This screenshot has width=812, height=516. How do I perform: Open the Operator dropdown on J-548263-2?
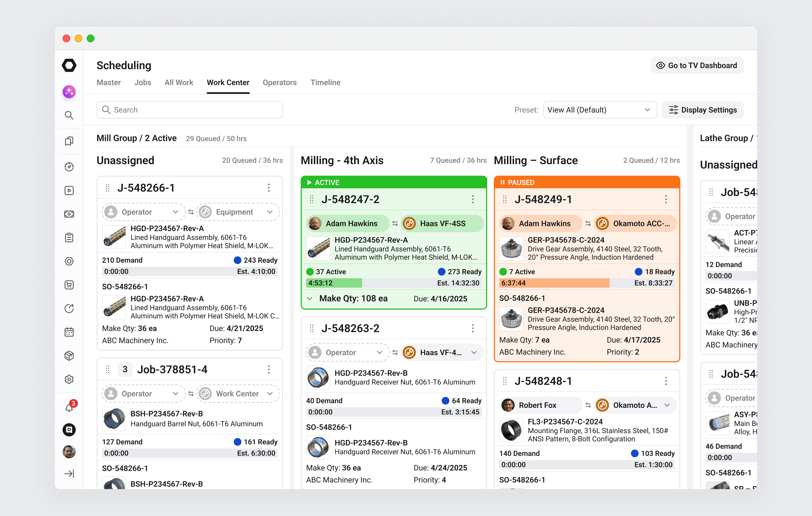tap(347, 352)
